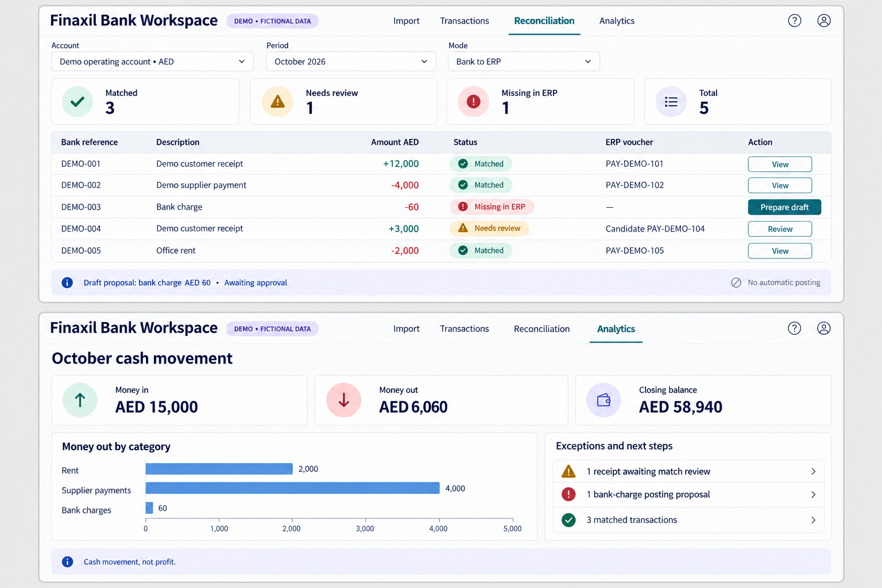
Task: Open help in the Reconciliation workspace header
Action: point(794,21)
